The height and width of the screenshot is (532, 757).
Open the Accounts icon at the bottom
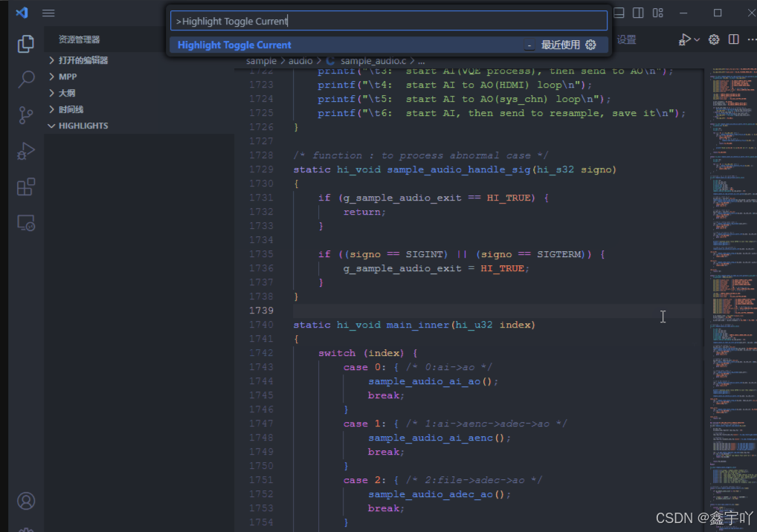[26, 501]
